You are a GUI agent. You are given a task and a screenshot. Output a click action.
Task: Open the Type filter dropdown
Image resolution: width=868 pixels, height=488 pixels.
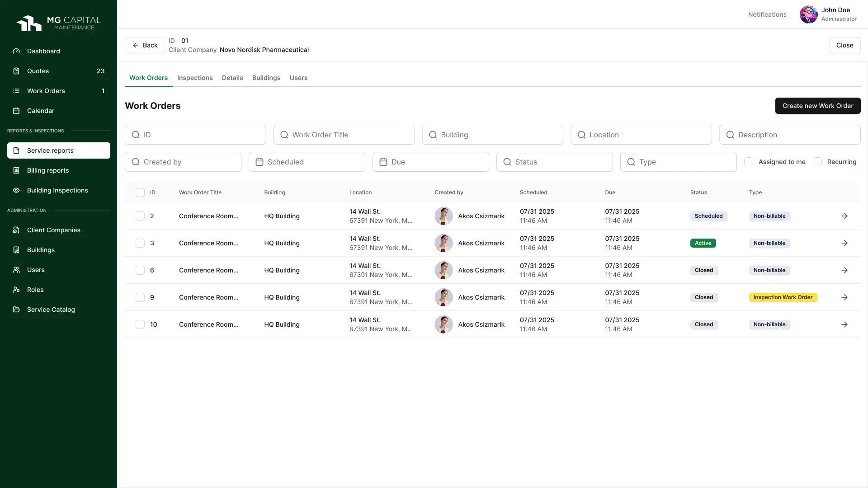click(678, 162)
